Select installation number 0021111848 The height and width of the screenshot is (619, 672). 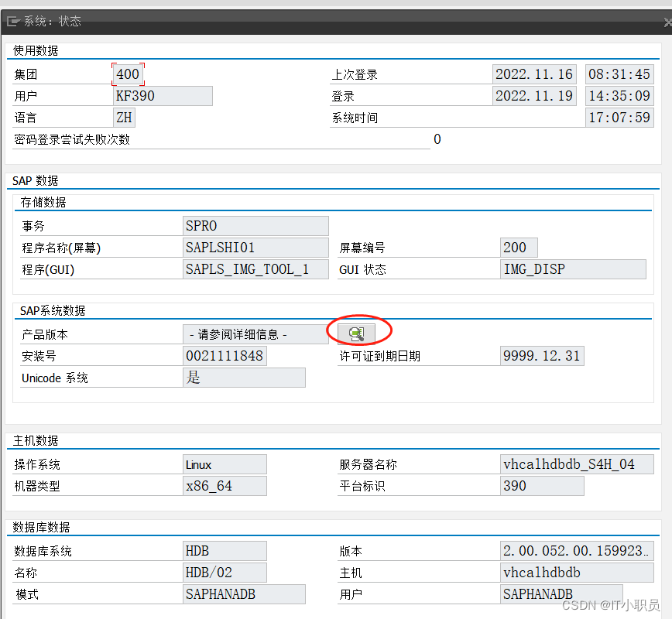225,356
